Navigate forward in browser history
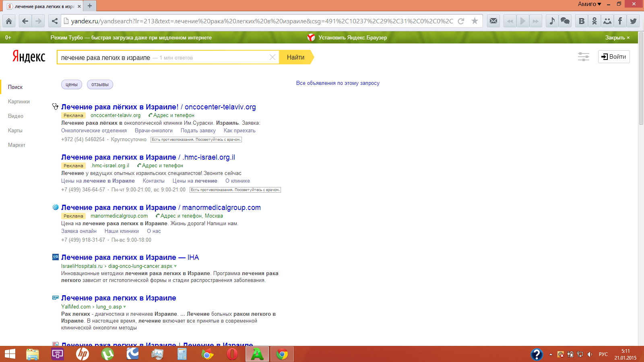644x362 pixels. [38, 21]
